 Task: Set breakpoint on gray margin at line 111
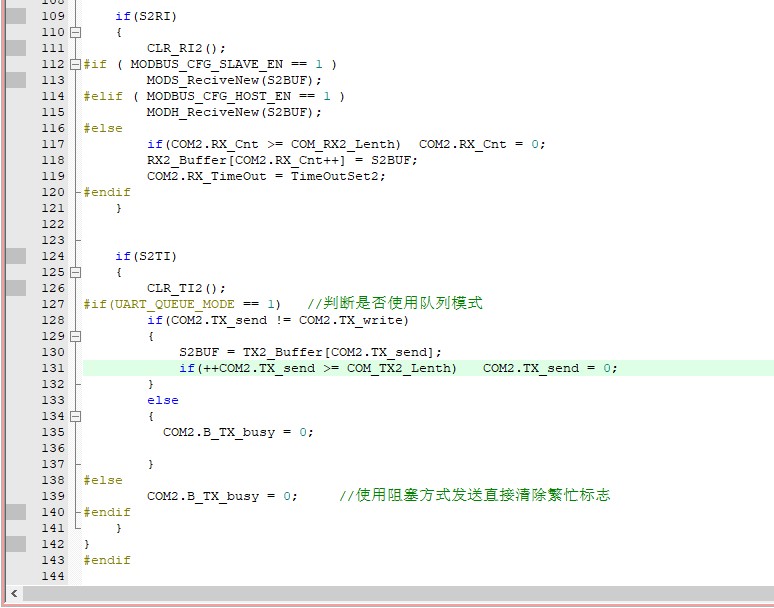(16, 48)
